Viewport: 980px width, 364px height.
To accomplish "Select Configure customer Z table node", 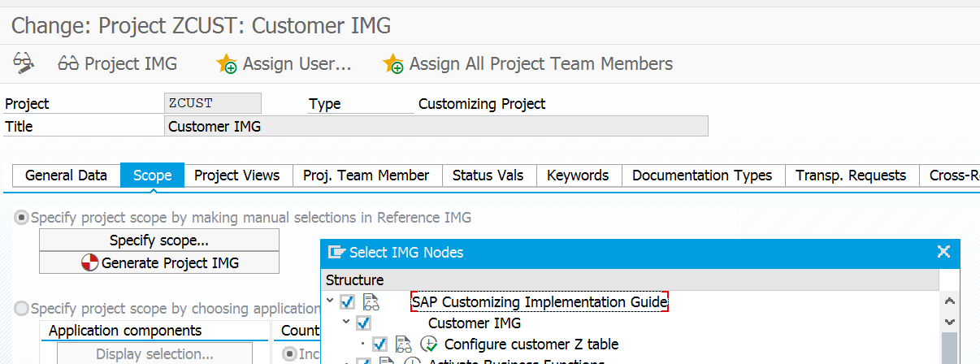I will 531,344.
